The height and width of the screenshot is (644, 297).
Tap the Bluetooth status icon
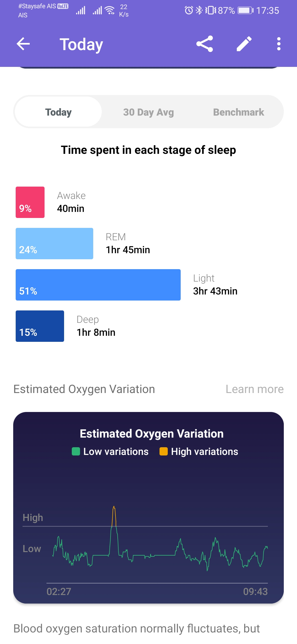[x=199, y=10]
